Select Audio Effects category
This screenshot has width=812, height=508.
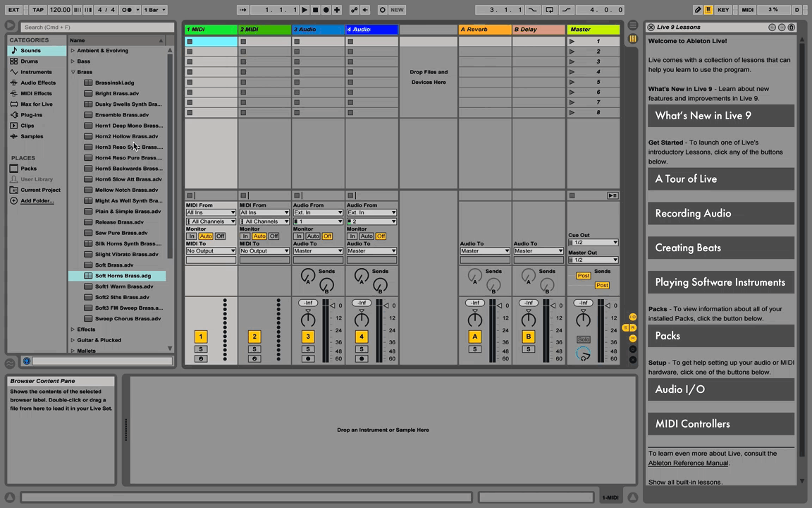tap(37, 83)
